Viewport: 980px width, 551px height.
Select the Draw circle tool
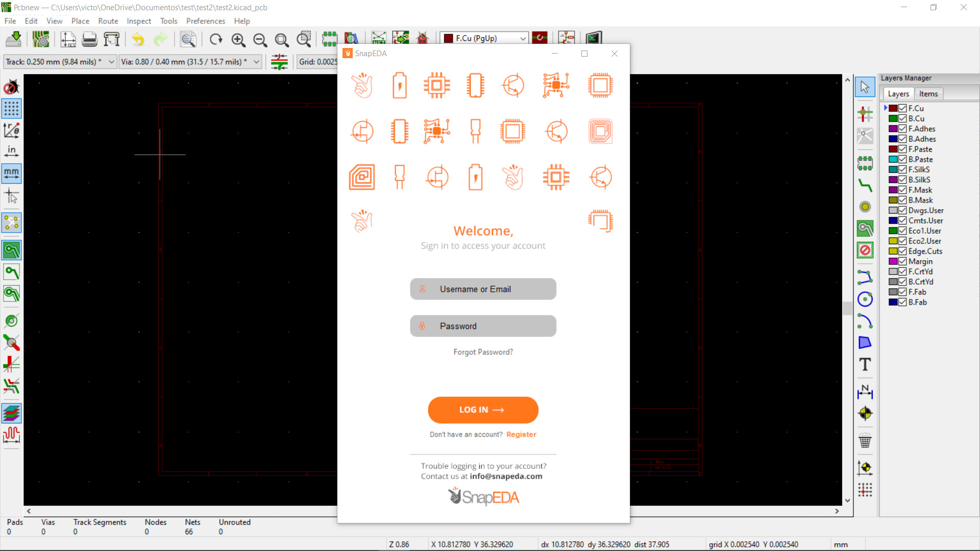(x=865, y=299)
